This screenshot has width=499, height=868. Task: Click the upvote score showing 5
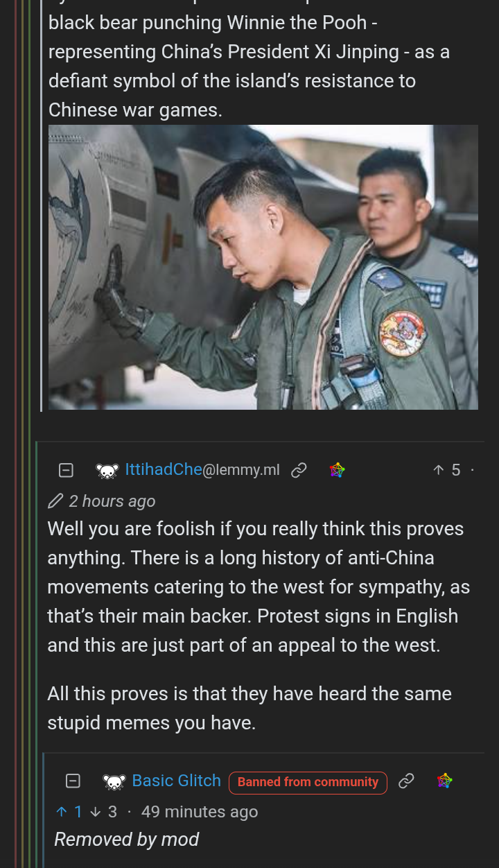446,470
